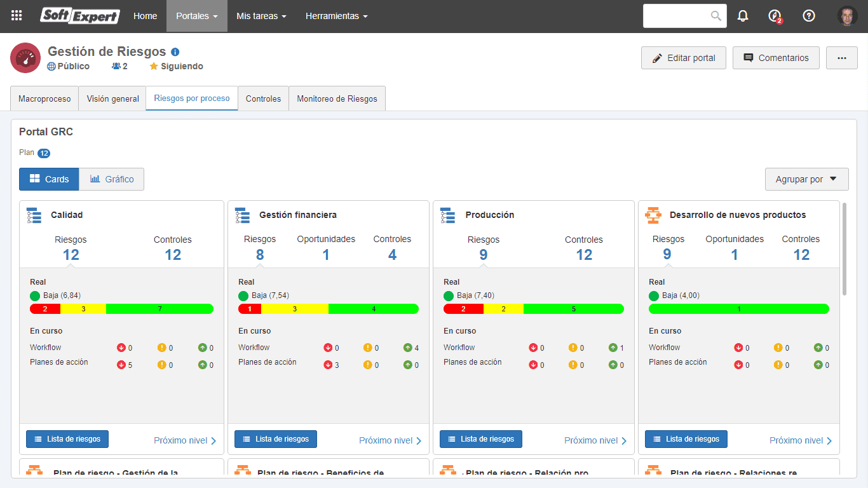Viewport: 868px width, 488px height.
Task: Open the Portales dropdown menu
Action: pyautogui.click(x=197, y=16)
